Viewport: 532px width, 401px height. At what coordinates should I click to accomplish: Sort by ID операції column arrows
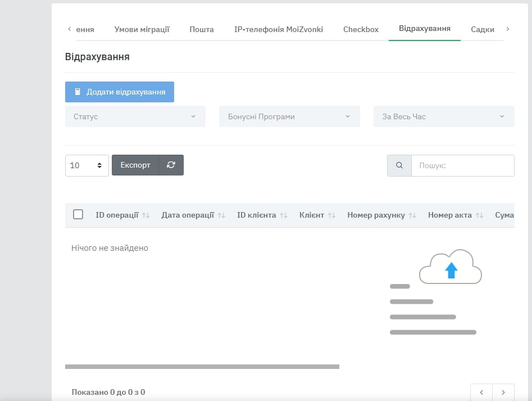point(146,215)
